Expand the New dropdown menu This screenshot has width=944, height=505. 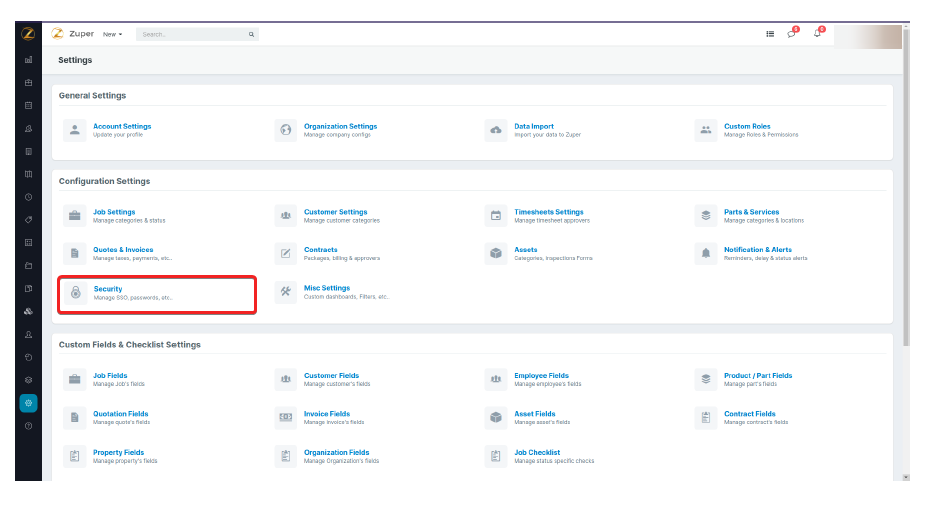coord(112,34)
